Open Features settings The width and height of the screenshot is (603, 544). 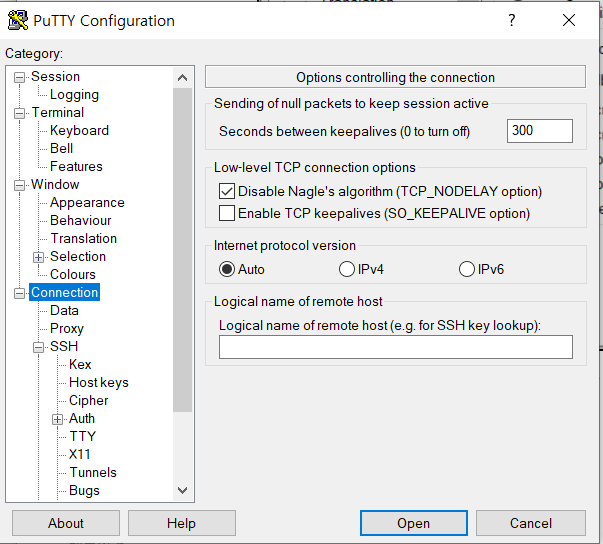pyautogui.click(x=76, y=166)
